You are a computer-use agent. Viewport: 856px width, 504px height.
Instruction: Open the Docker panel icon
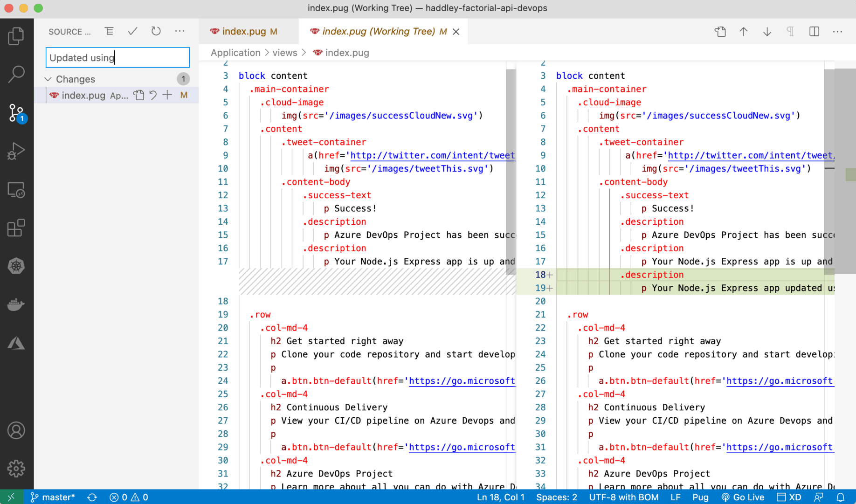(x=16, y=304)
